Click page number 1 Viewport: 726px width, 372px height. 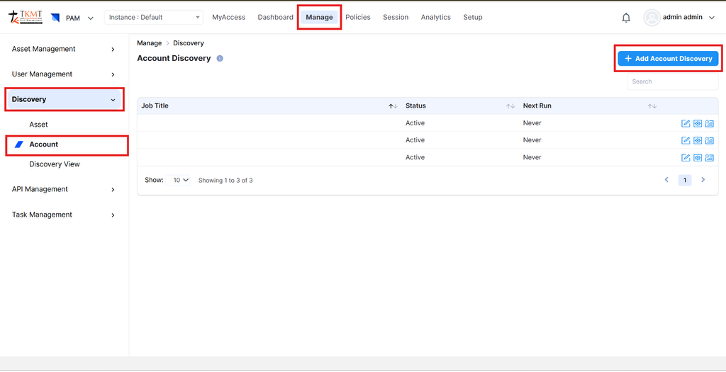[x=685, y=180]
